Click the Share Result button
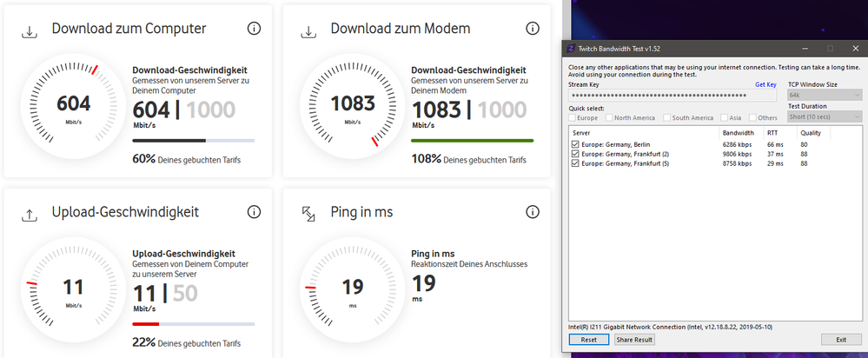Image resolution: width=868 pixels, height=358 pixels. pyautogui.click(x=634, y=340)
